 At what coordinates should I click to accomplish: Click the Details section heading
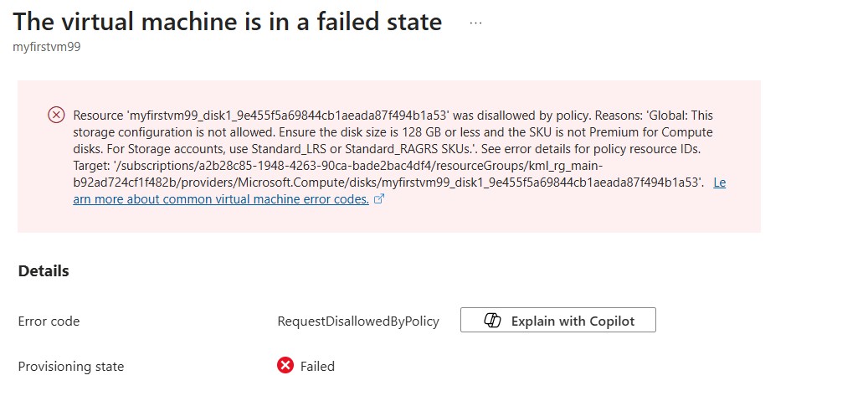coord(44,271)
